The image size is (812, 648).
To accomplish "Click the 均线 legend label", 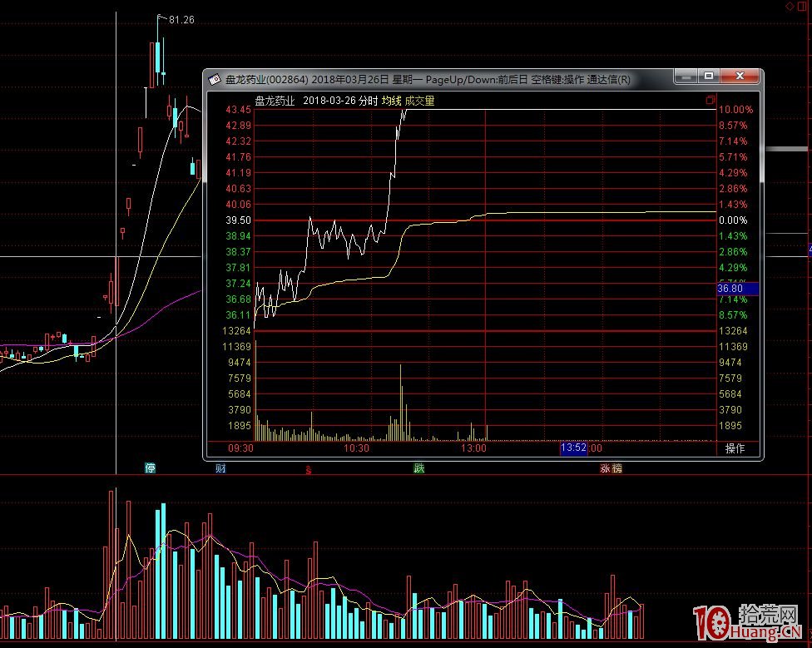I will point(392,101).
